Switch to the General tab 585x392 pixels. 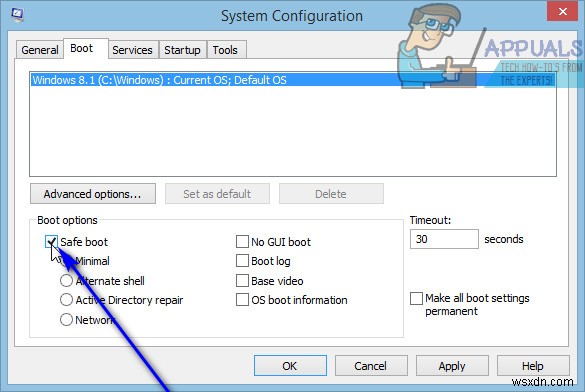click(40, 50)
